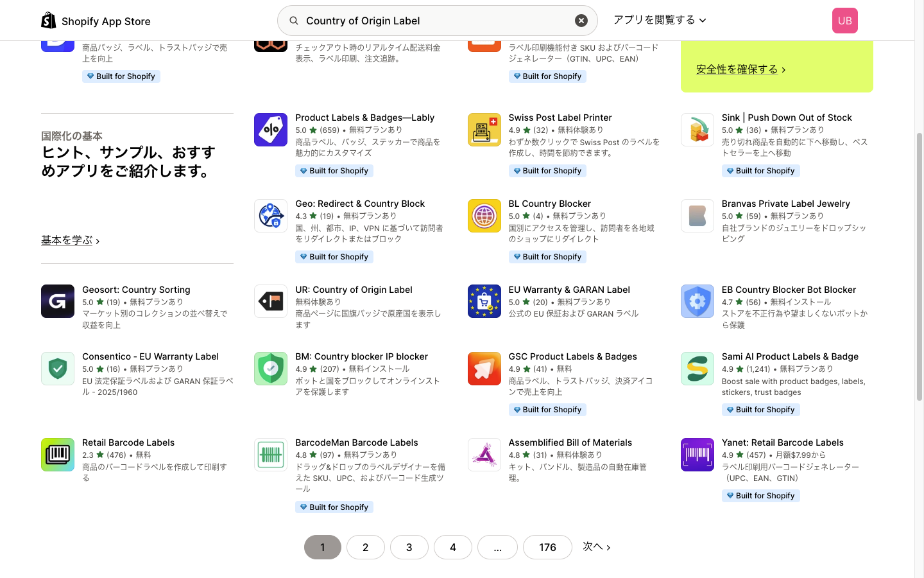Click the Swiss Post Label Printer app icon
The image size is (924, 578).
tap(484, 130)
